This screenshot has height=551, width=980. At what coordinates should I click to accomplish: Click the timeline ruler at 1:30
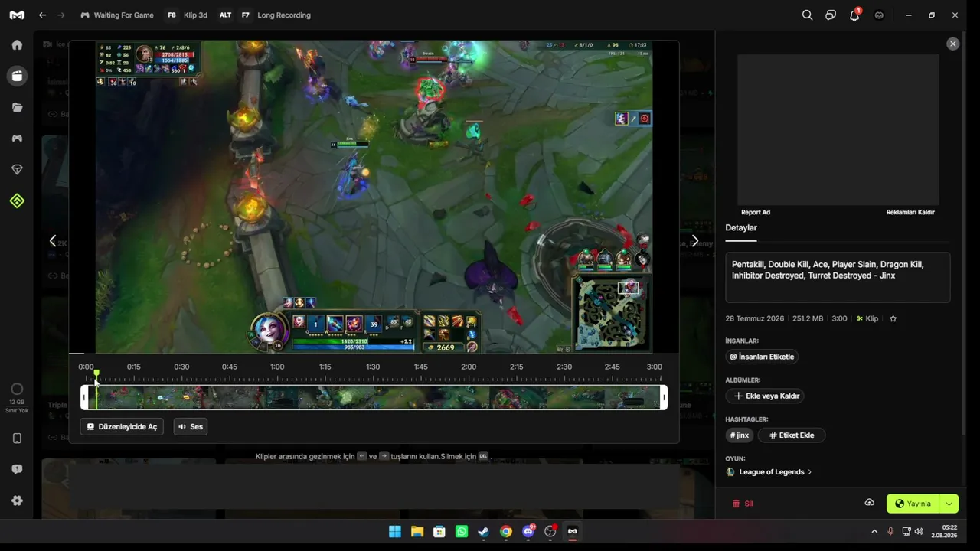(x=373, y=367)
